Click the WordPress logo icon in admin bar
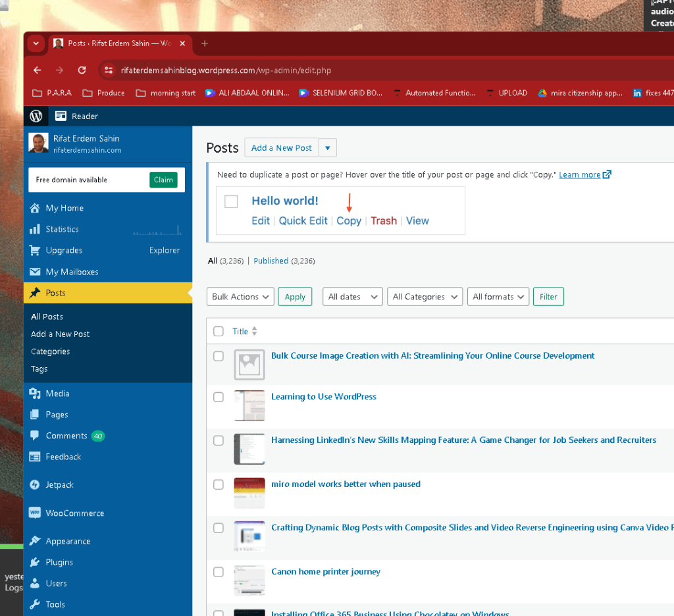This screenshot has height=616, width=674. 36,116
